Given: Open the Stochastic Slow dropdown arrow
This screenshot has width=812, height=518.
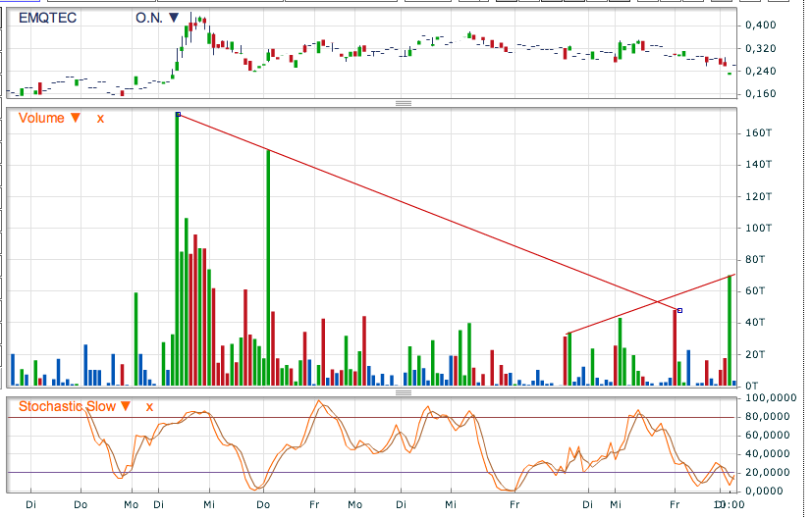Looking at the screenshot, I should 126,407.
